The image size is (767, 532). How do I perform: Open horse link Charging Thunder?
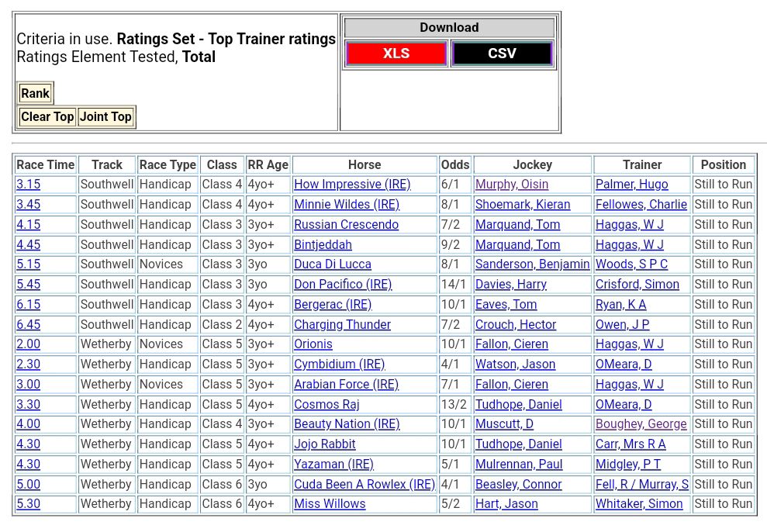[342, 325]
